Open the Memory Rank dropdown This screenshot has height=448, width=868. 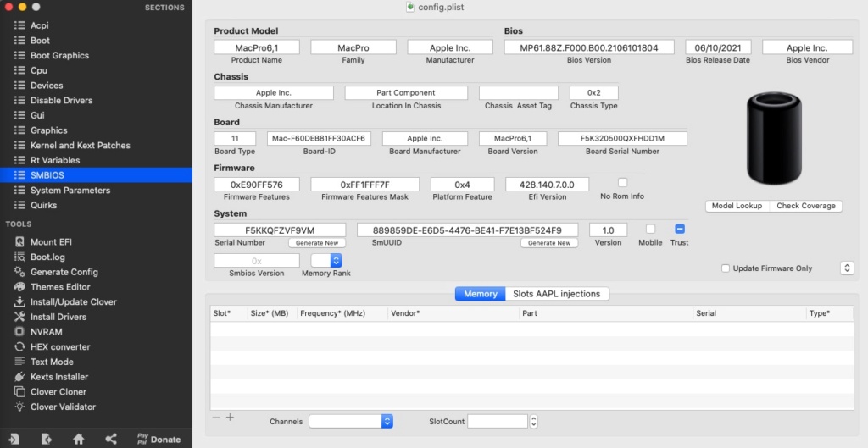click(x=326, y=261)
